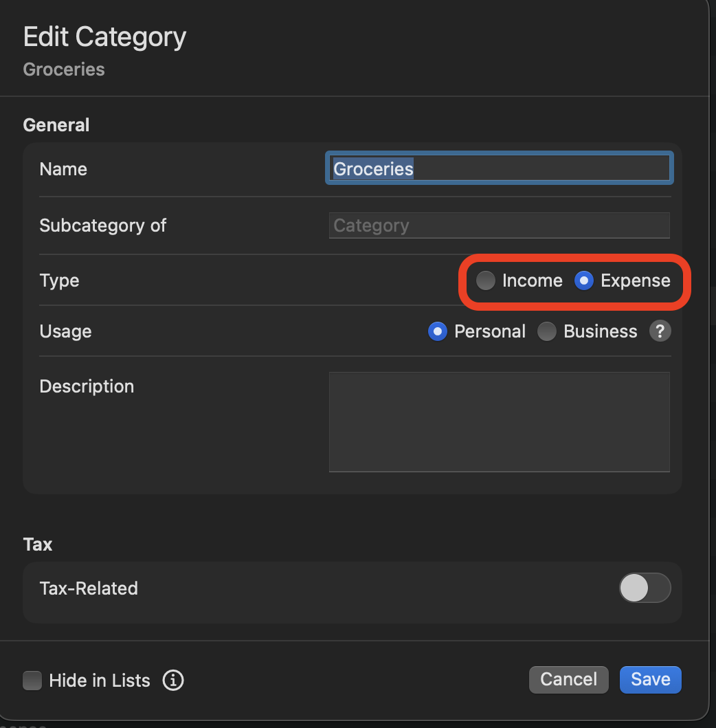Choose Personal usage option
716x728 pixels.
click(438, 331)
